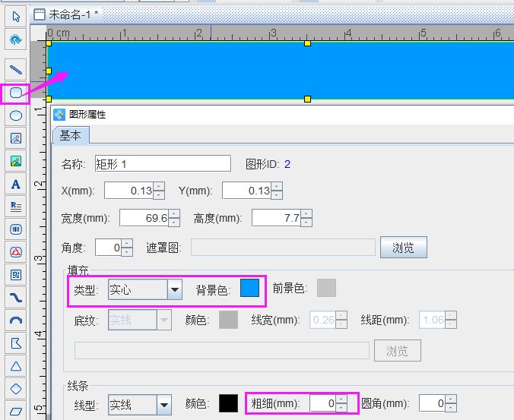
Task: Increase the X(mm) value with up arrow
Action: click(159, 187)
